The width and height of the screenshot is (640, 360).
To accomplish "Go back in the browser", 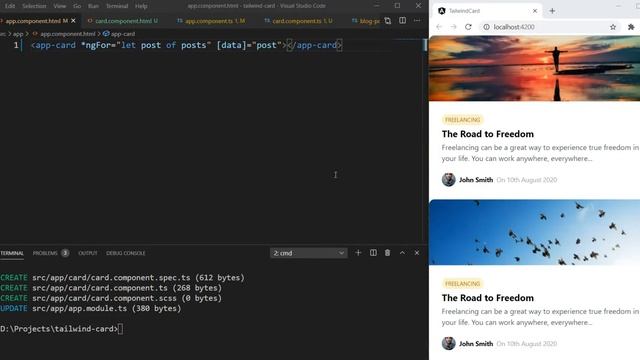I will click(x=439, y=27).
